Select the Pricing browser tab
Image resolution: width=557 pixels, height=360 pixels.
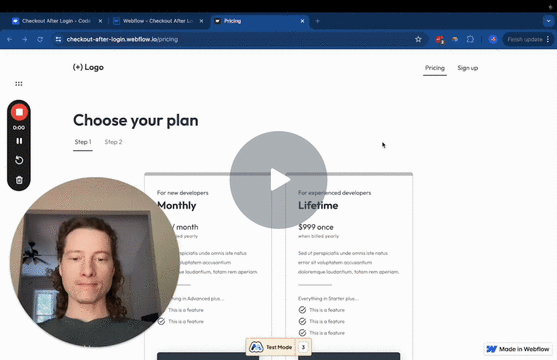coord(259,21)
